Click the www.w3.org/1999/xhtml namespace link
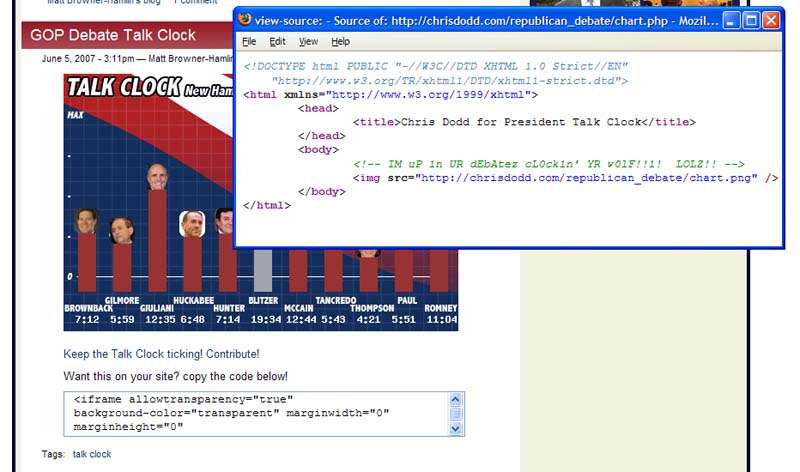This screenshot has width=800, height=472. click(428, 94)
